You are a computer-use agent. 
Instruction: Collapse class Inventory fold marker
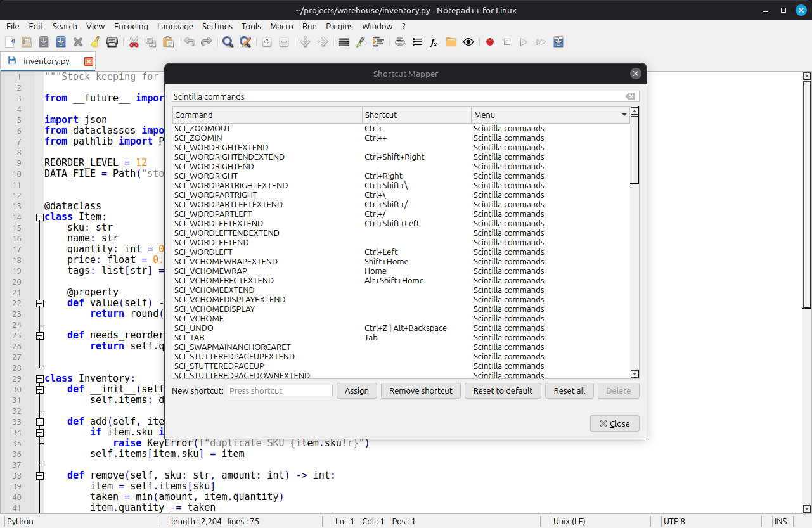click(39, 378)
